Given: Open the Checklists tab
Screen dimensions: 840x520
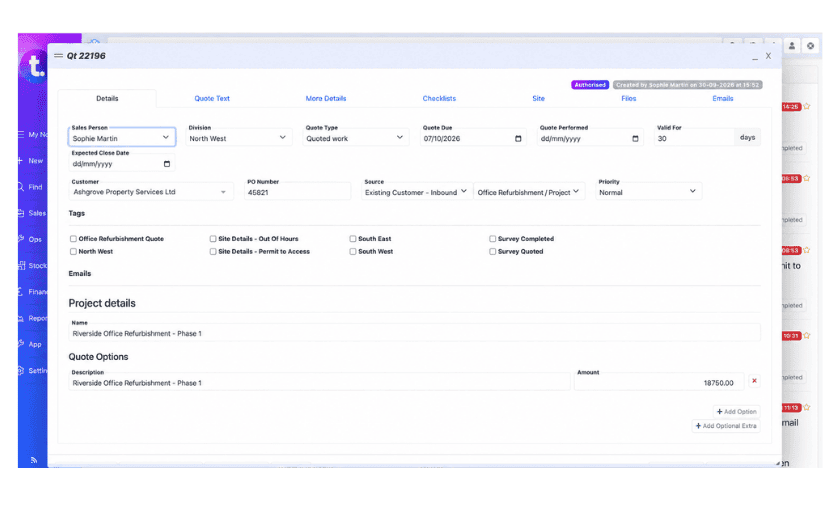Looking at the screenshot, I should coord(439,99).
